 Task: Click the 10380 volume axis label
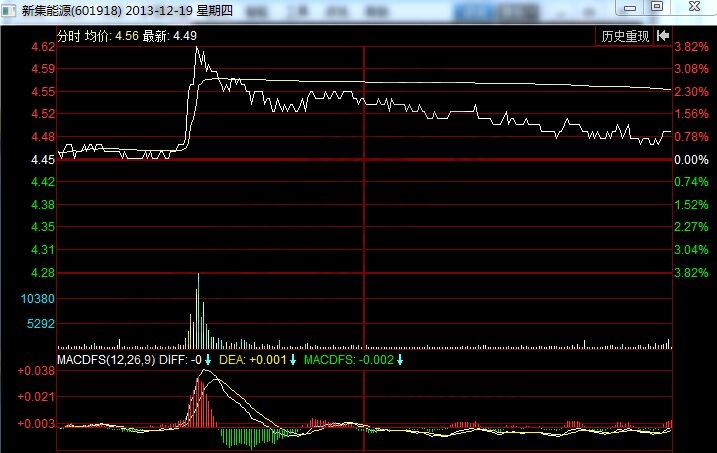(38, 299)
